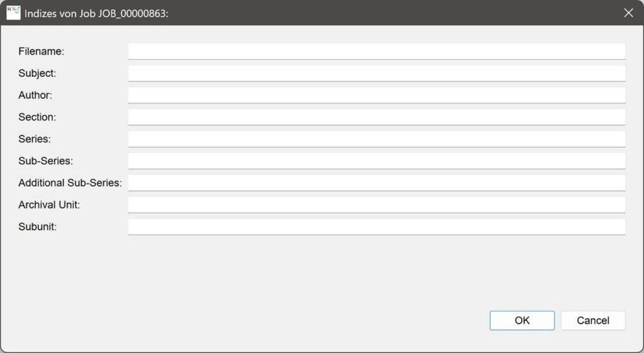Click into the Section text field
The height and width of the screenshot is (353, 644).
click(376, 117)
